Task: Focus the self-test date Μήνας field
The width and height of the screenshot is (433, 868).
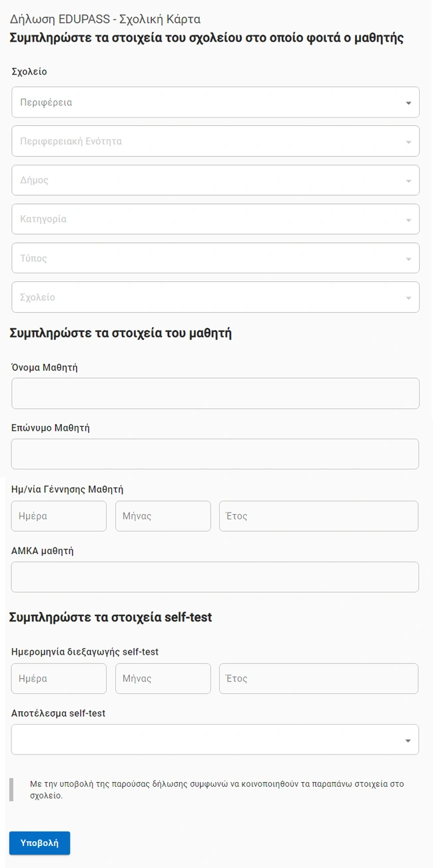Action: [x=163, y=679]
